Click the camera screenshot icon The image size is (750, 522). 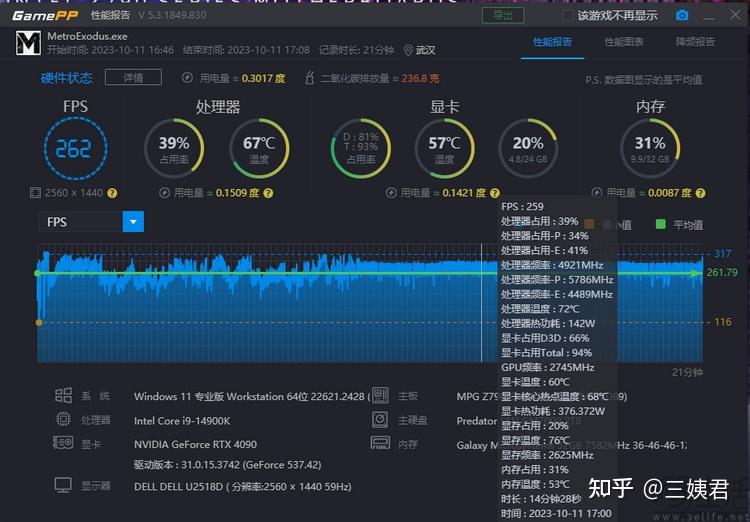point(682,15)
